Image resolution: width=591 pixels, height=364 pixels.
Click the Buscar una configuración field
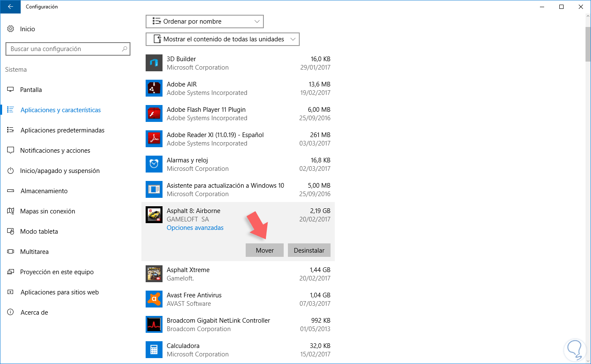pyautogui.click(x=68, y=49)
